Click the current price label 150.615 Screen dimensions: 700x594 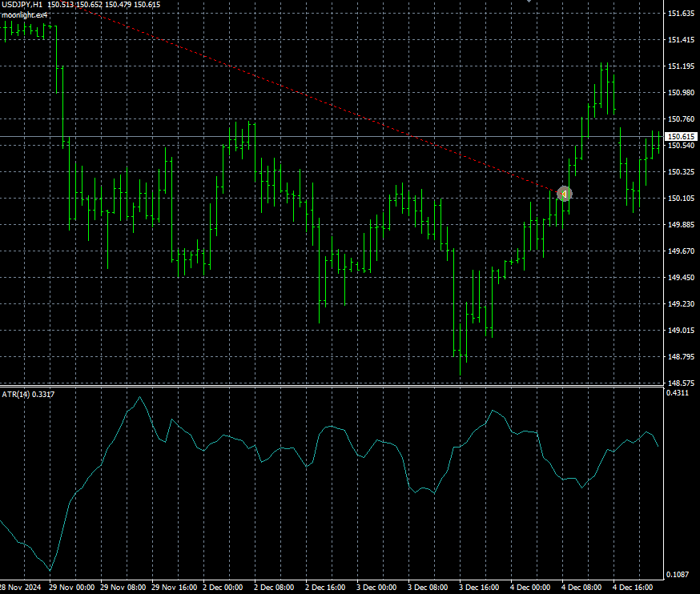click(681, 137)
